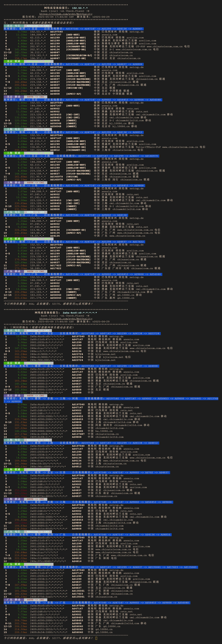The width and height of the screenshot is (222, 644).
Task: Click the IPv6 address 240e:97c:4040:*:*:*:*:*
Action: 48,561
